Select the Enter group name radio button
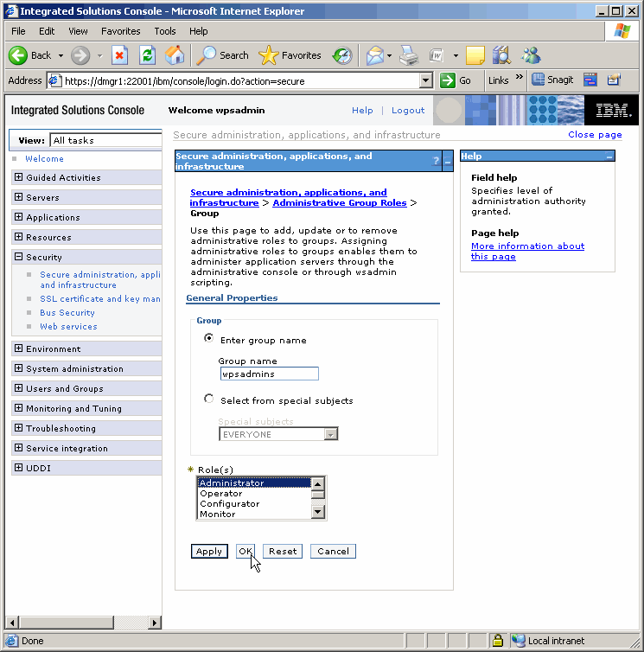Image resolution: width=644 pixels, height=652 pixels. point(208,339)
